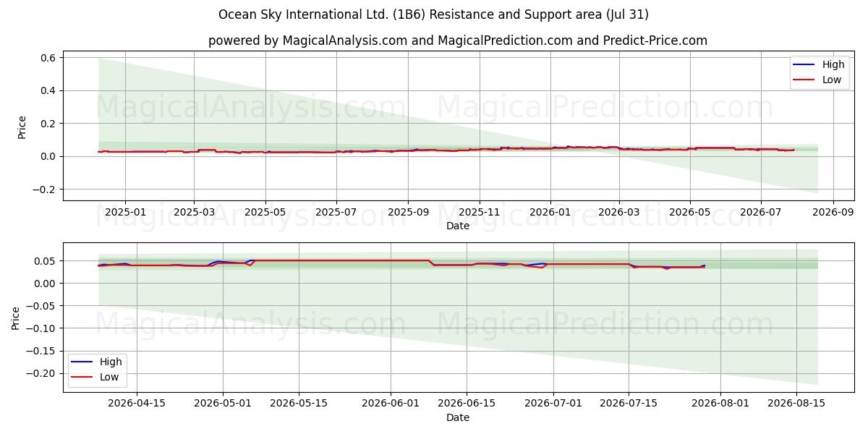This screenshot has height=434, width=868.
Task: Click the top chart 'Date' axis label
Action: tap(458, 226)
